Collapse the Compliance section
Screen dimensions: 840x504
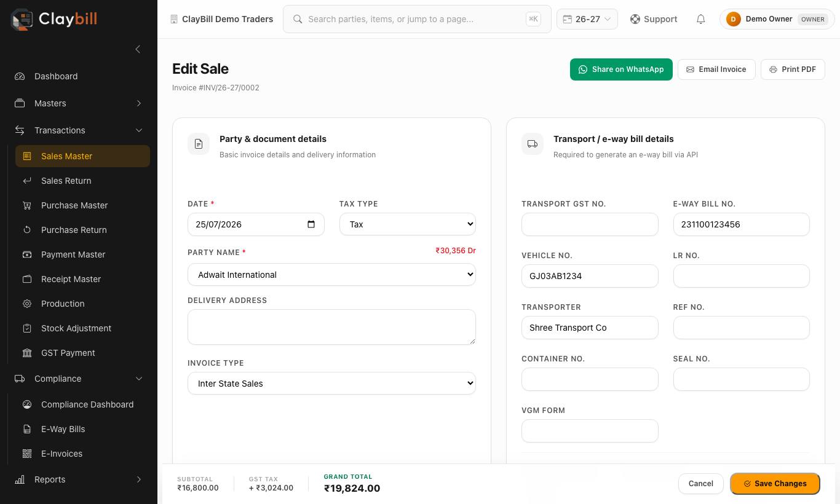(x=79, y=379)
